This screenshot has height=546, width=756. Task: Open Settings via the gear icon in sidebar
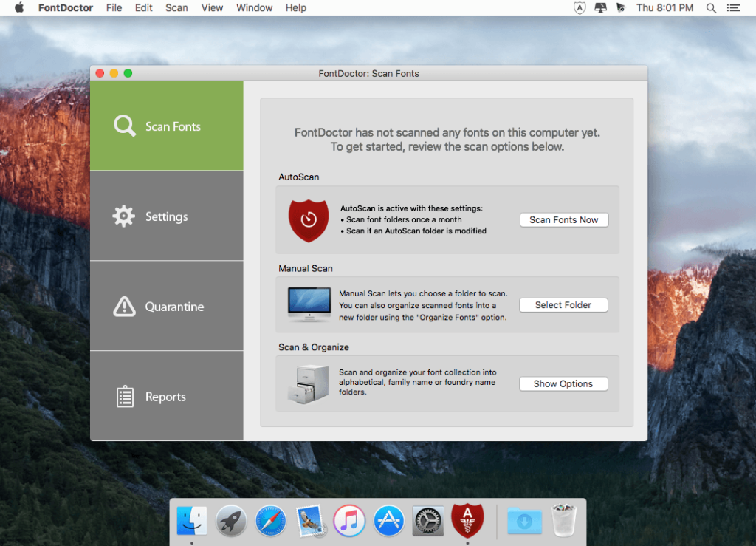[124, 216]
